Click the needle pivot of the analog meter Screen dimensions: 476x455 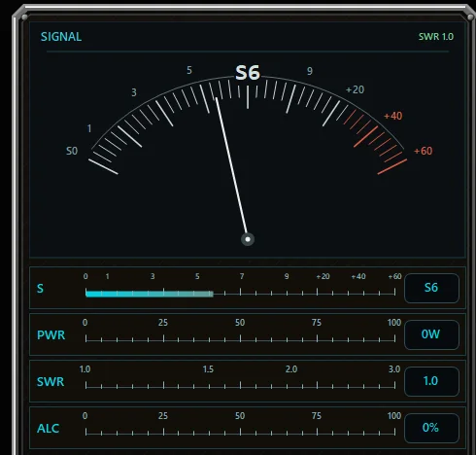tap(248, 239)
